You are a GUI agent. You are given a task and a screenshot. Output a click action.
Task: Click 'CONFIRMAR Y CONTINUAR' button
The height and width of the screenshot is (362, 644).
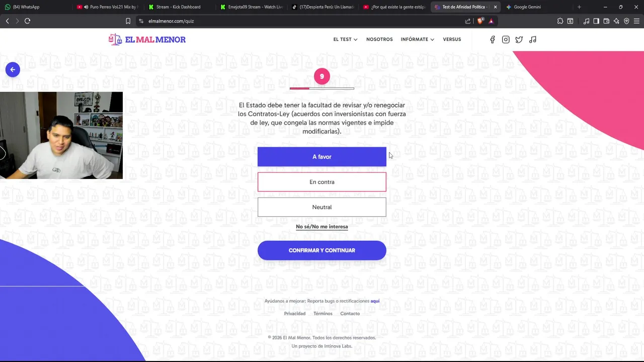(322, 250)
